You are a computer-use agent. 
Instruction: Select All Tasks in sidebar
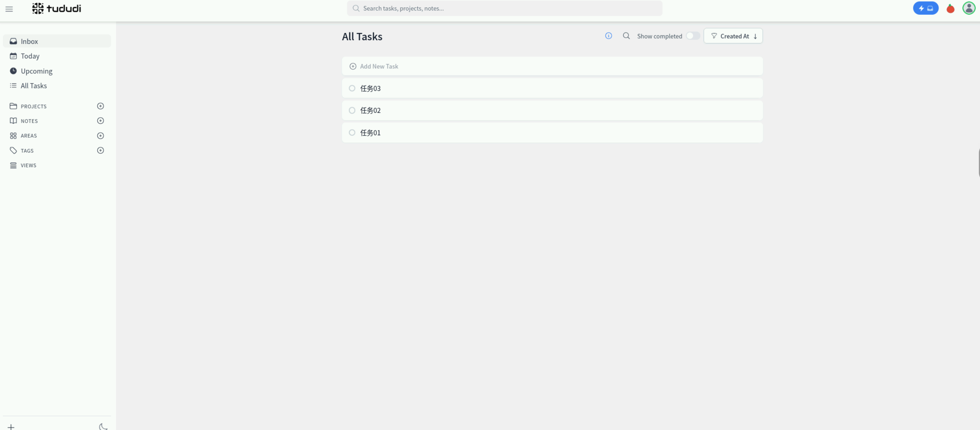tap(57, 86)
